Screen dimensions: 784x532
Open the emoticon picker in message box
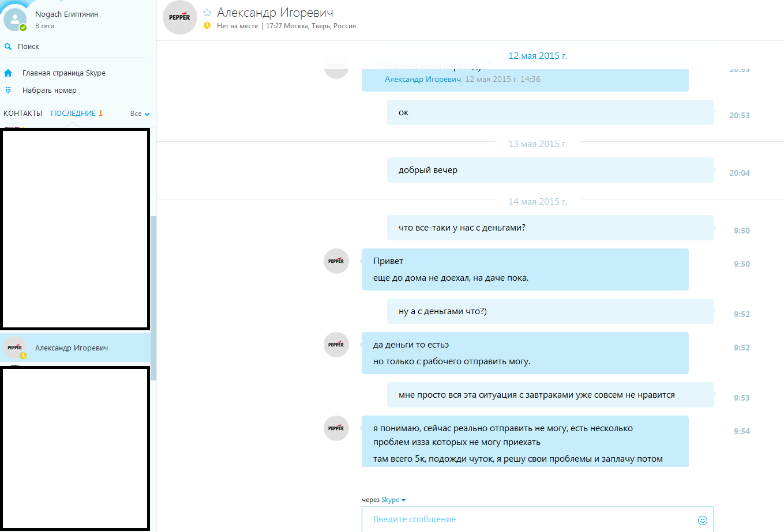703,520
